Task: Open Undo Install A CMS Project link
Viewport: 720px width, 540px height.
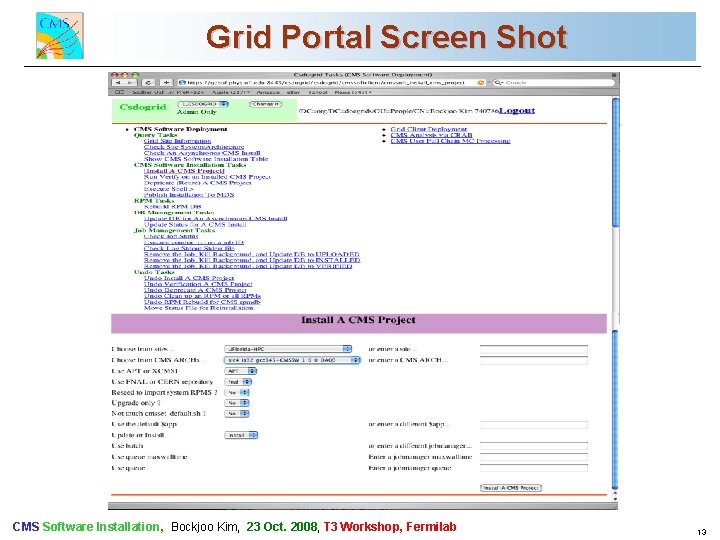Action: pyautogui.click(x=189, y=278)
